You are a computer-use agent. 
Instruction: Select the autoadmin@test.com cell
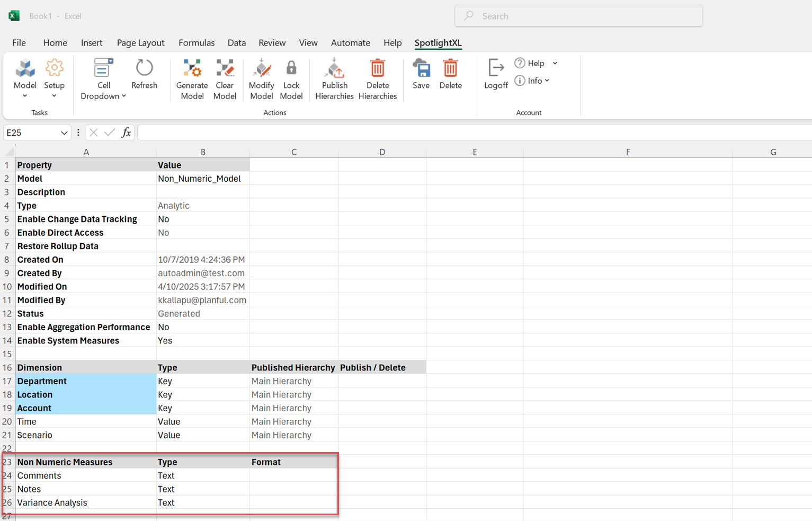coord(203,273)
